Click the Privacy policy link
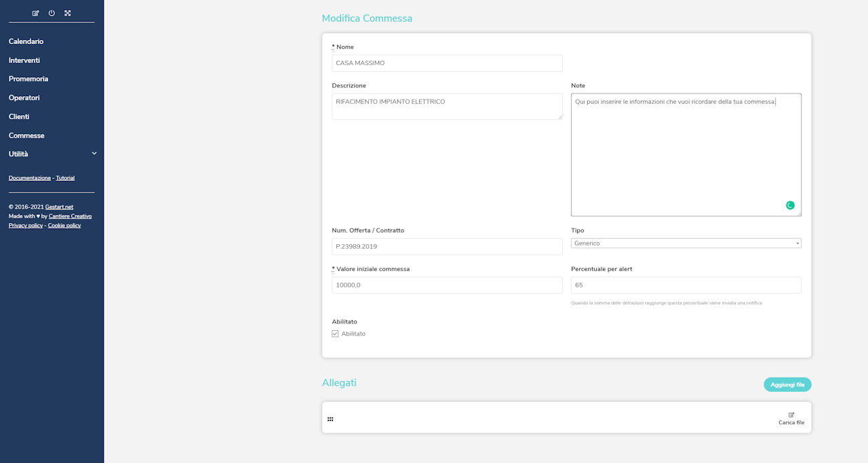The height and width of the screenshot is (463, 868). pos(26,226)
